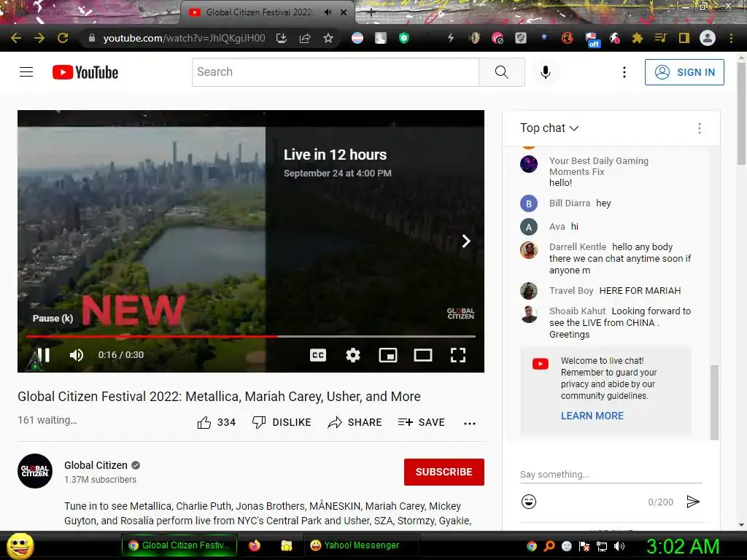This screenshot has width=747, height=560.
Task: Click the page vertical scrollbar
Action: 741,114
